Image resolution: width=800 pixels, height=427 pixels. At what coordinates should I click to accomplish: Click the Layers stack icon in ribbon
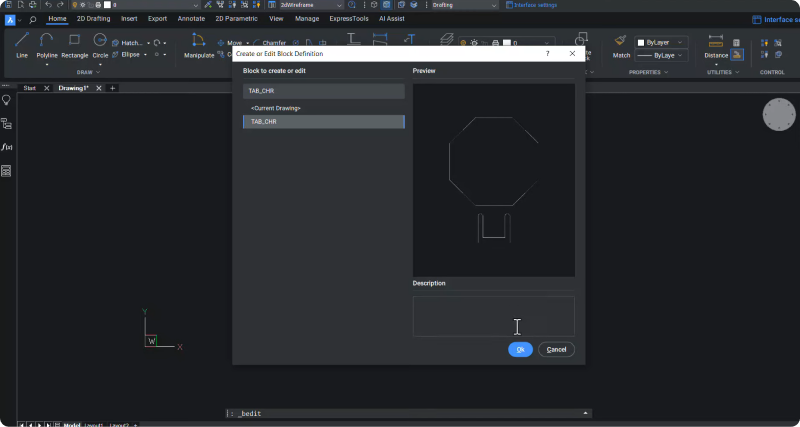[447, 39]
